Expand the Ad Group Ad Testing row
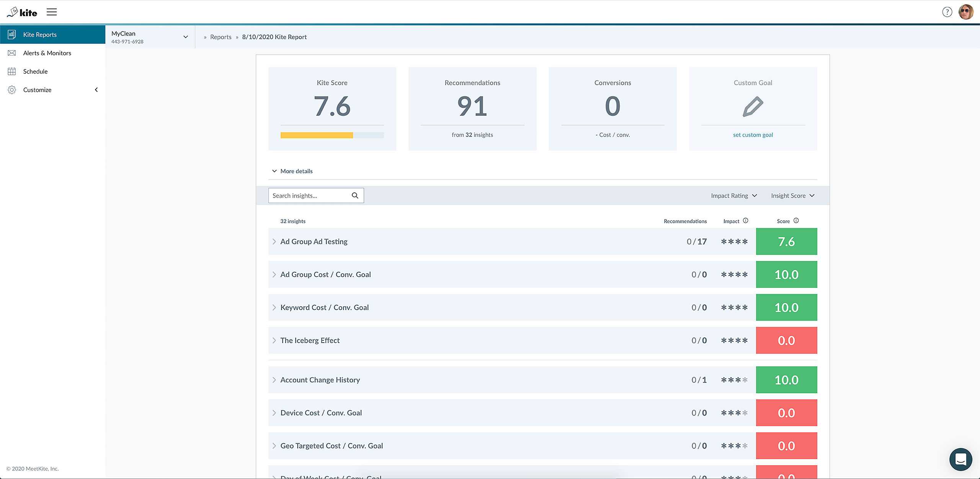 click(x=274, y=241)
